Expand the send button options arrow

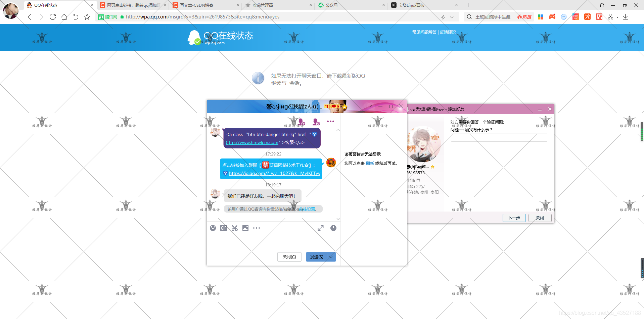pos(331,257)
